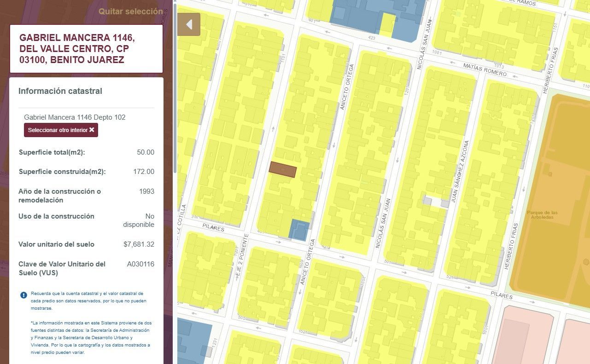Click the 'No disponible' value
Viewport: 590px width, 364px height.
click(139, 220)
